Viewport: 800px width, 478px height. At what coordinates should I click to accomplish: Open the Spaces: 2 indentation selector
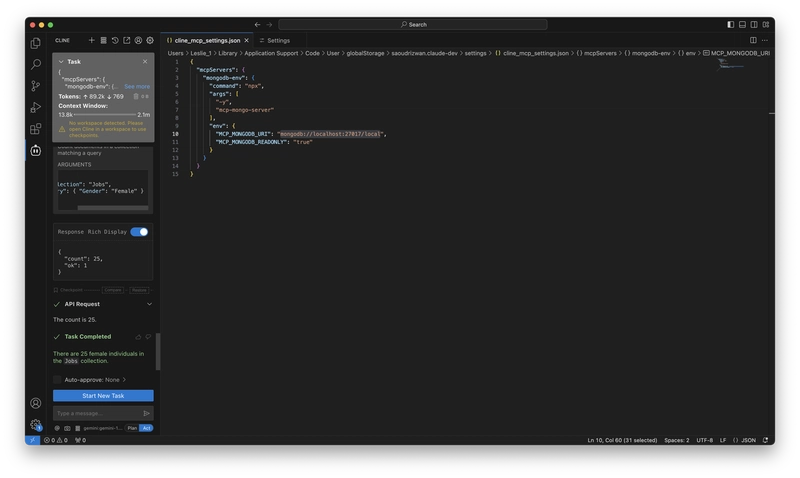(x=677, y=440)
